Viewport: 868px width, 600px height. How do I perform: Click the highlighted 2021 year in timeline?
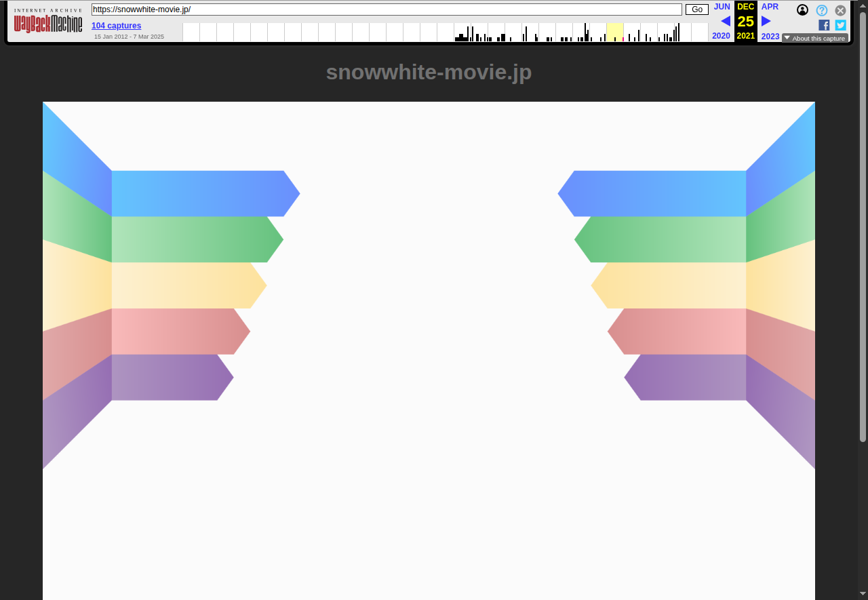pos(614,32)
